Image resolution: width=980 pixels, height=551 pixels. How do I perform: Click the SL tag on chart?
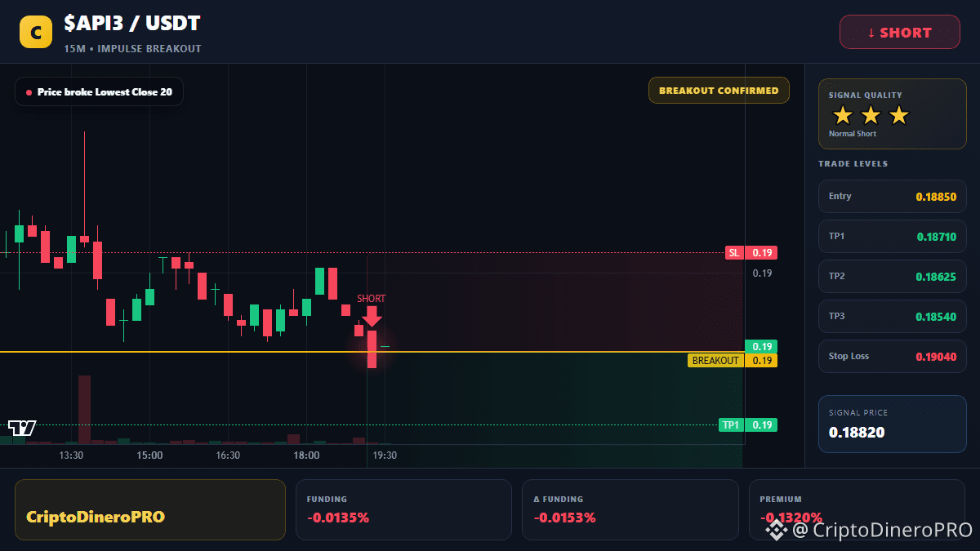pos(735,253)
